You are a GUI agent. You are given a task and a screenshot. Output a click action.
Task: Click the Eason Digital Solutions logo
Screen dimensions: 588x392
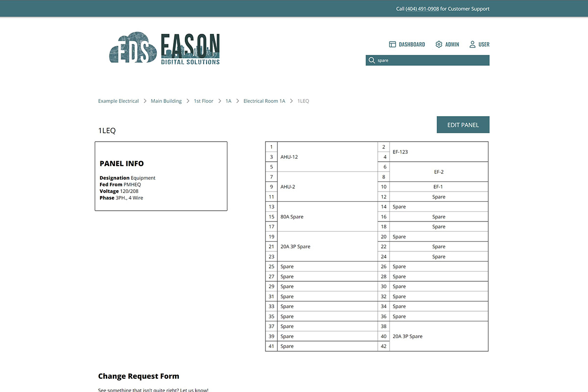164,49
